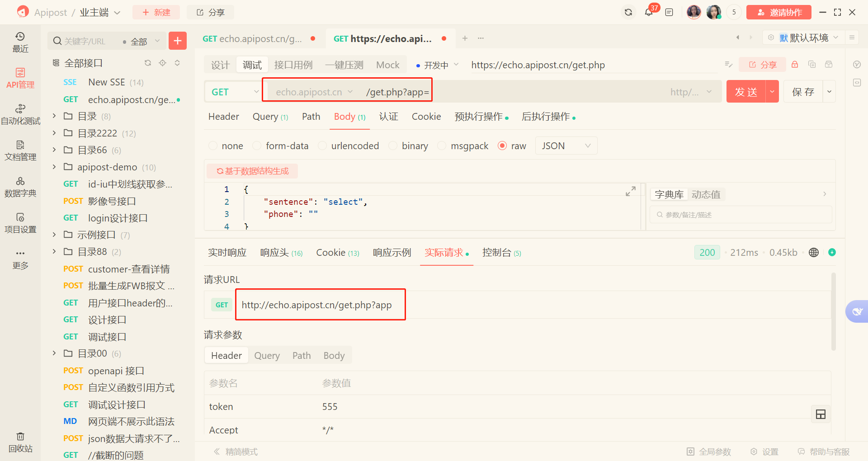Expand the apipost-demo folder

tap(54, 167)
